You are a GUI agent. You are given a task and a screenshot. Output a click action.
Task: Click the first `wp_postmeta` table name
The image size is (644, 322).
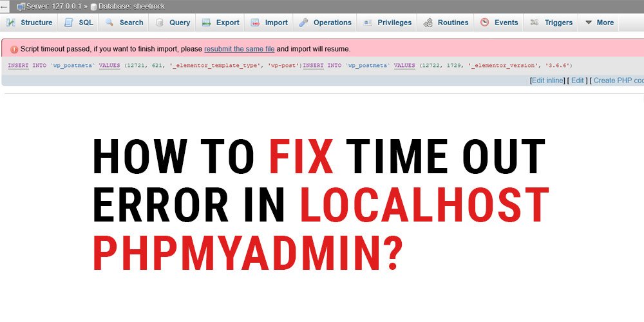pos(72,66)
